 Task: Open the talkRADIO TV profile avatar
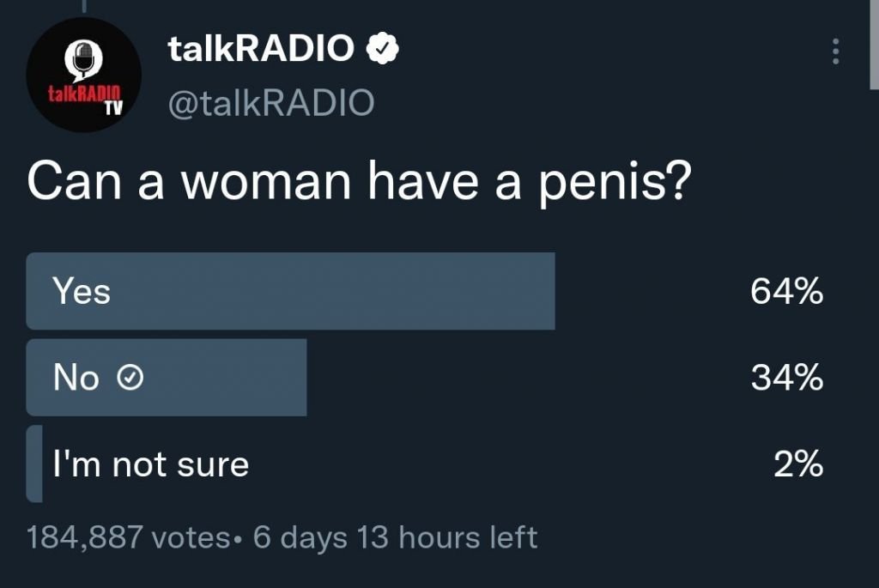point(83,74)
